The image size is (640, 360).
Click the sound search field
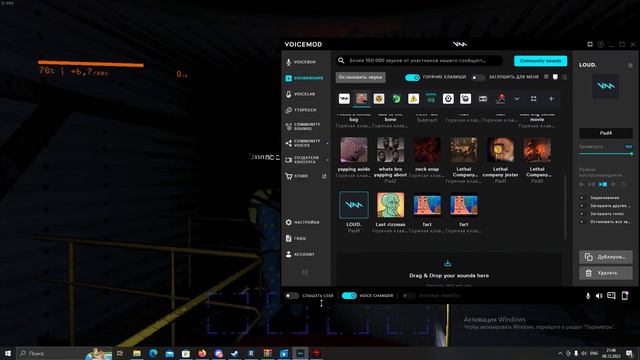420,60
